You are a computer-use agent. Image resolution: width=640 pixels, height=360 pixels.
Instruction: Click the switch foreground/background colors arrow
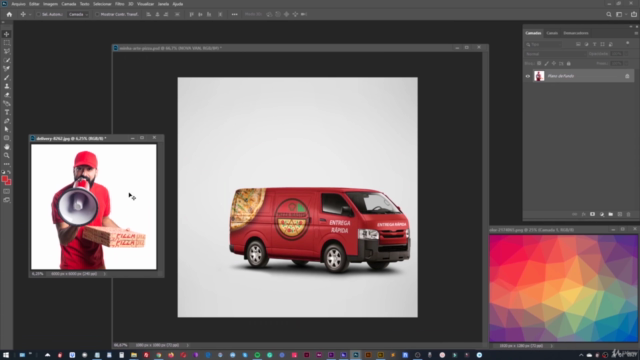9,172
